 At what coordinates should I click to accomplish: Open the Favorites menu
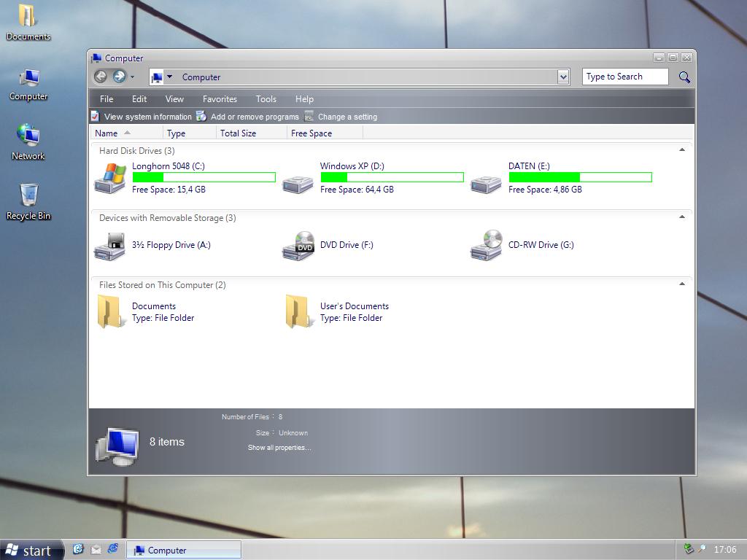tap(220, 99)
